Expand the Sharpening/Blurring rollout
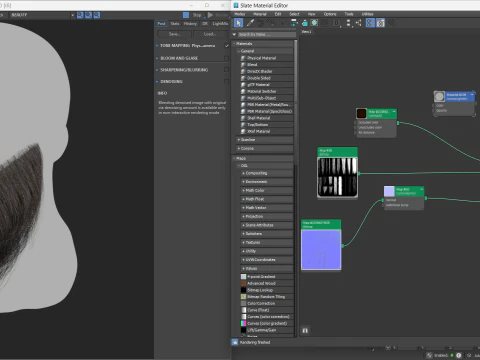Viewport: 480px width, 360px height. tap(157, 70)
